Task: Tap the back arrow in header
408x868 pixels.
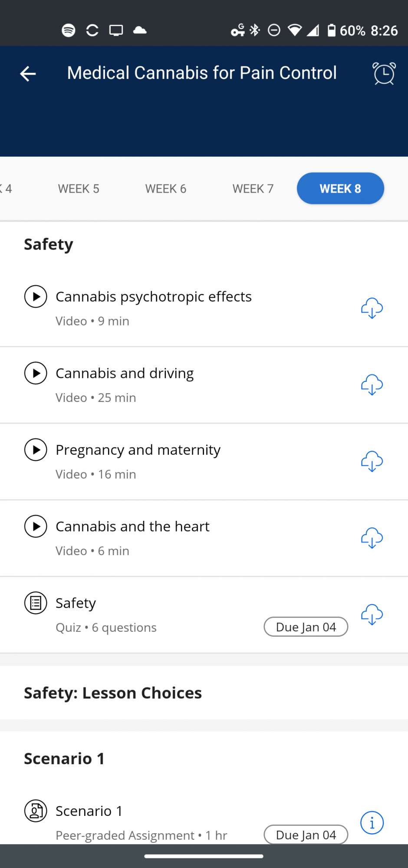Action: (28, 73)
